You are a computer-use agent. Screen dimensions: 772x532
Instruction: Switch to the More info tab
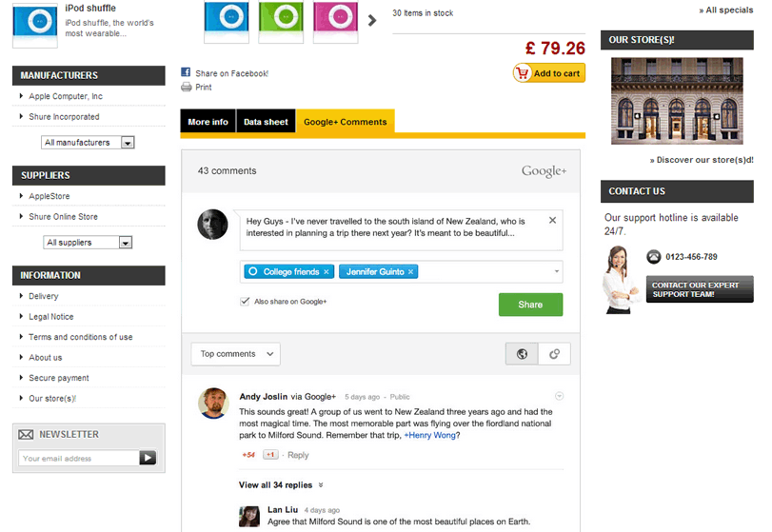pyautogui.click(x=208, y=122)
